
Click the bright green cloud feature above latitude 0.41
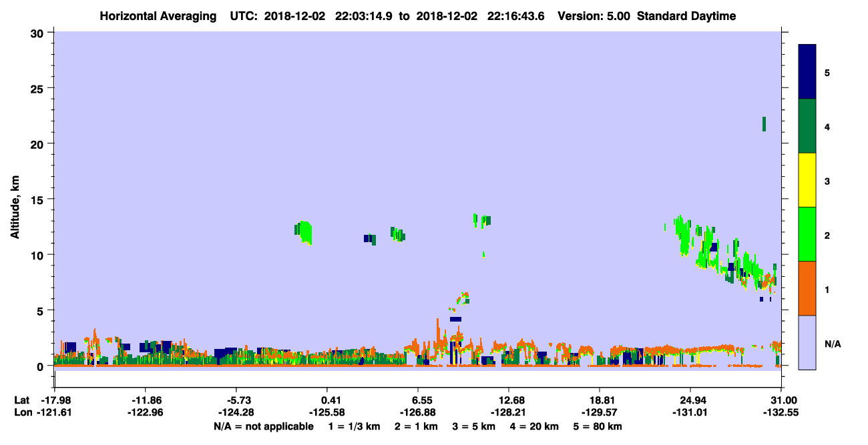(x=304, y=232)
